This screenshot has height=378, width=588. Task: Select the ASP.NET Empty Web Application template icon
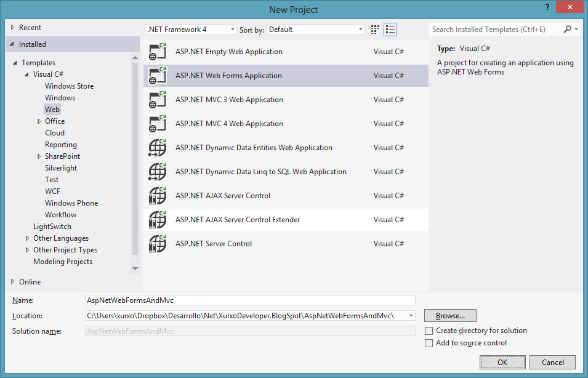[156, 52]
